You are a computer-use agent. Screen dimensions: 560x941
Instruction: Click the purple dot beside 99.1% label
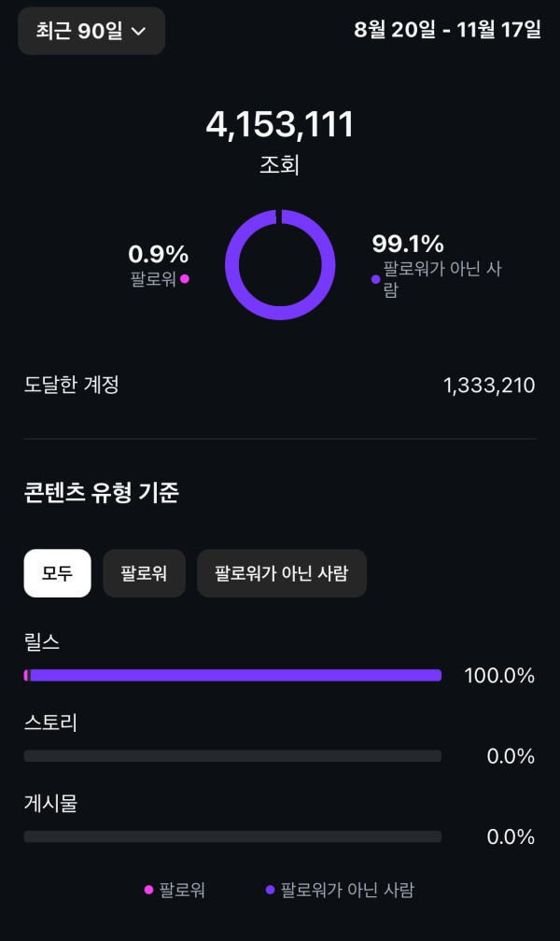coord(375,278)
